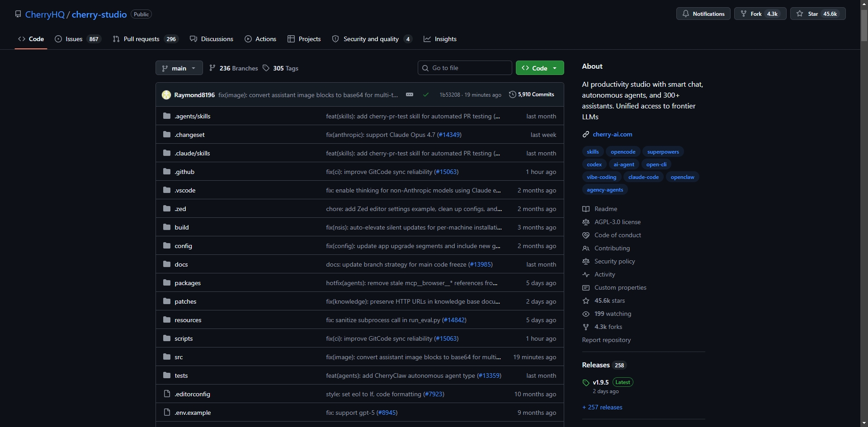Open the packages folder

(x=188, y=283)
